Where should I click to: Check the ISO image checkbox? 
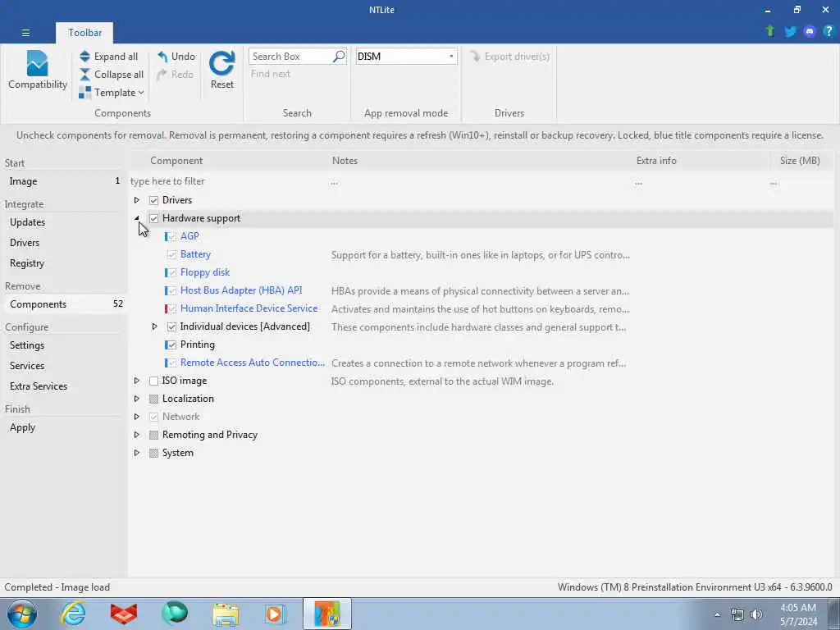point(153,381)
